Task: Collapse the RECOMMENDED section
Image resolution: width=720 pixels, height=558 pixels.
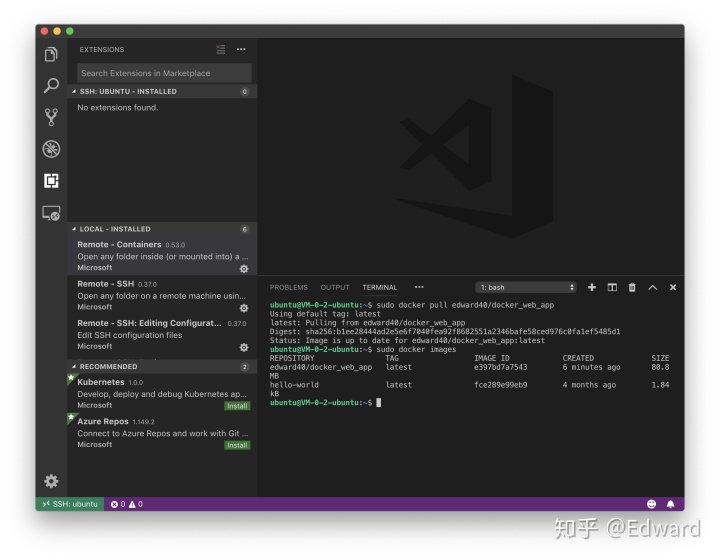Action: tap(162, 366)
